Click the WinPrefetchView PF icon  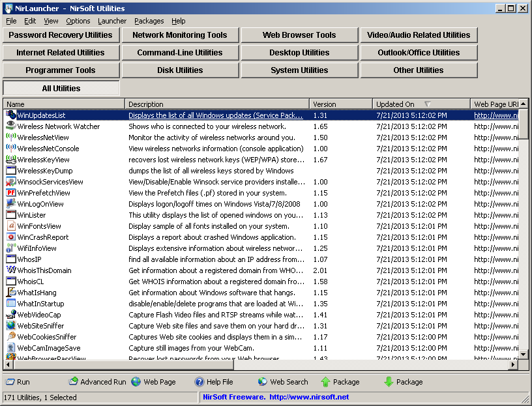point(11,193)
